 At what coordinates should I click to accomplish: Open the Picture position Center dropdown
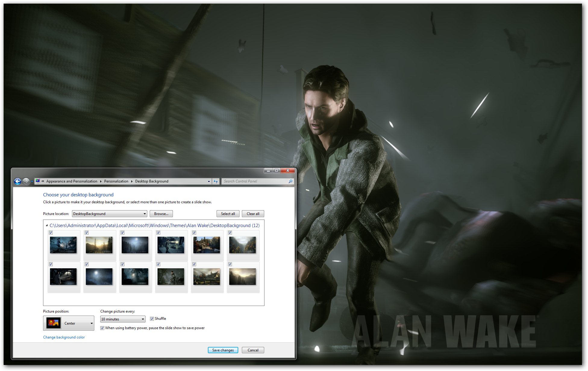(x=69, y=323)
